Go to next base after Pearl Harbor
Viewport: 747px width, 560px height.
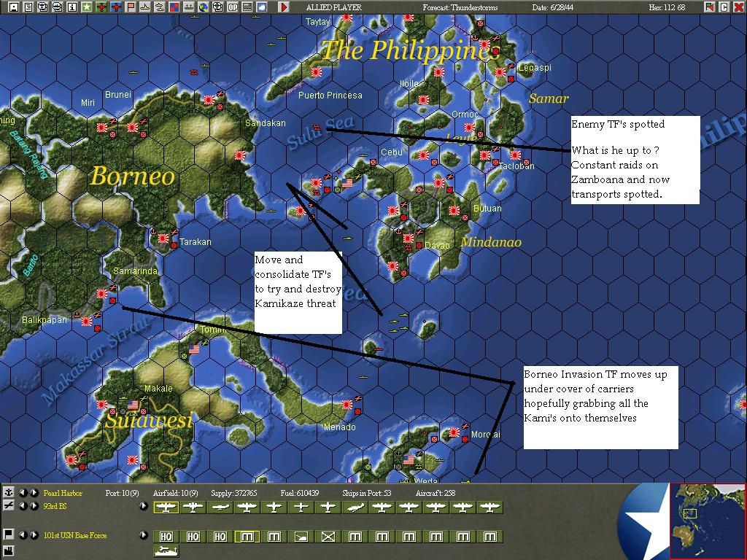pyautogui.click(x=34, y=493)
